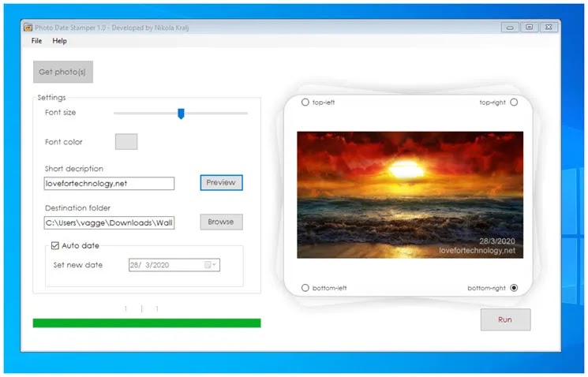This screenshot has height=377, width=588.
Task: Click the Short description text field
Action: 109,183
